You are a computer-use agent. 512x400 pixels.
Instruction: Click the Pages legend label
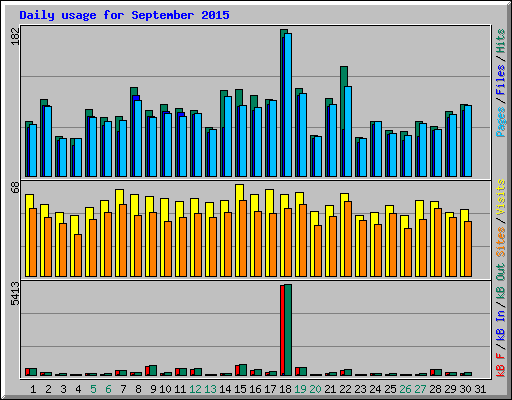pyautogui.click(x=501, y=122)
